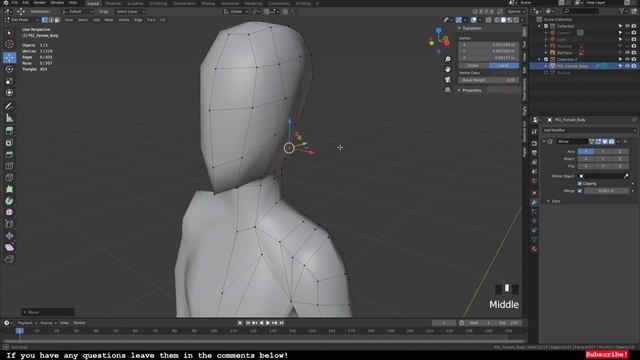This screenshot has height=360, width=640.
Task: Open the Add Modifier dropdown
Action: coord(589,130)
